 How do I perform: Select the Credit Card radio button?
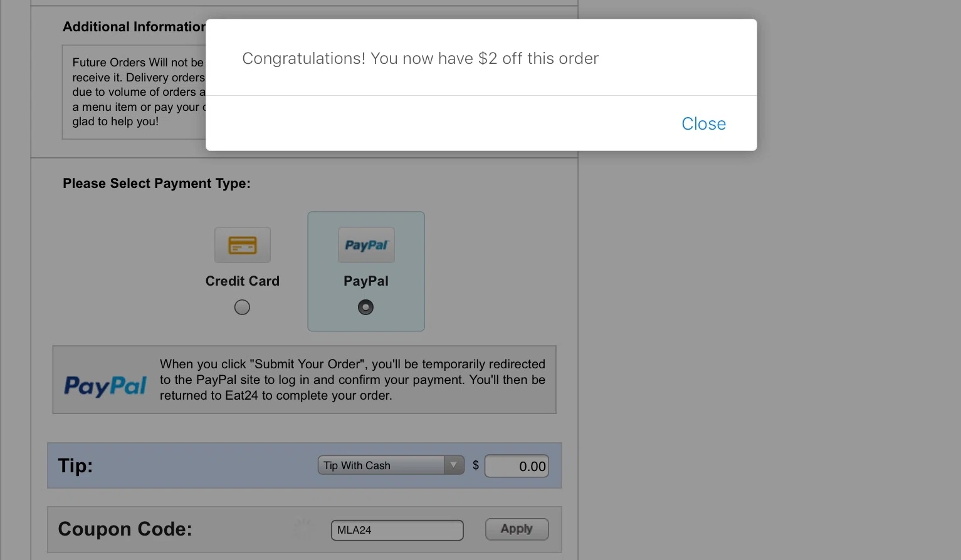[x=242, y=307]
